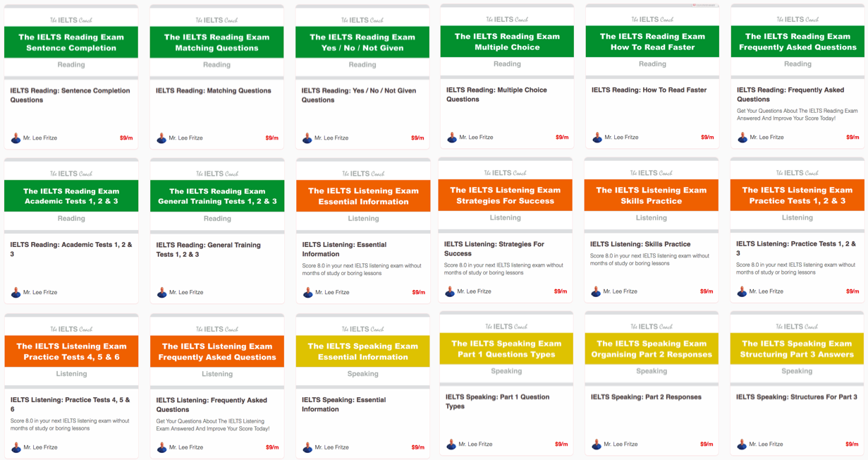Click author avatar on Multiple Choice card
Viewport: 868px width, 460px height.
click(x=451, y=138)
